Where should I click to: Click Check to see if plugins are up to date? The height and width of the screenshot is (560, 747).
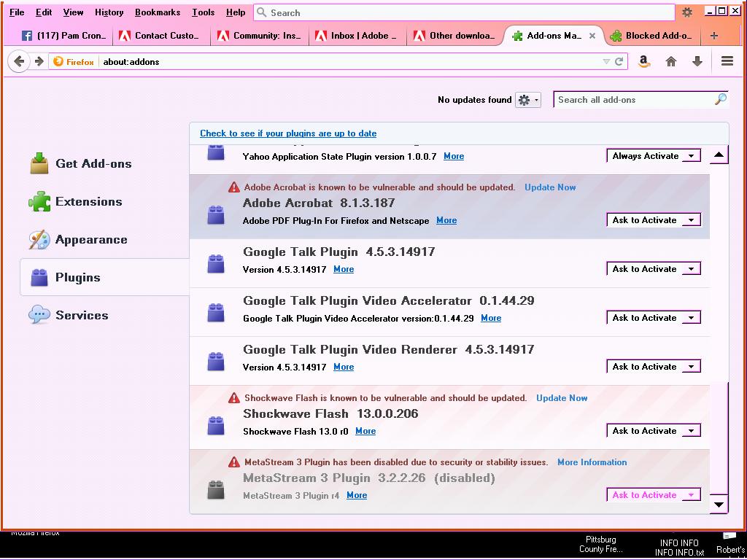pos(288,133)
